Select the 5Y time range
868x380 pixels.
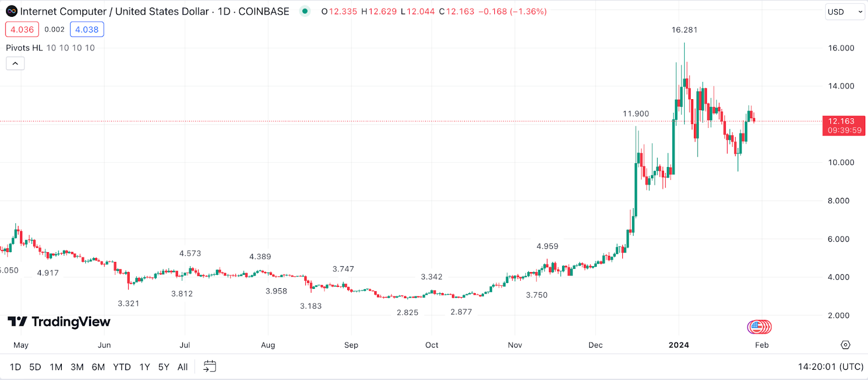(164, 367)
